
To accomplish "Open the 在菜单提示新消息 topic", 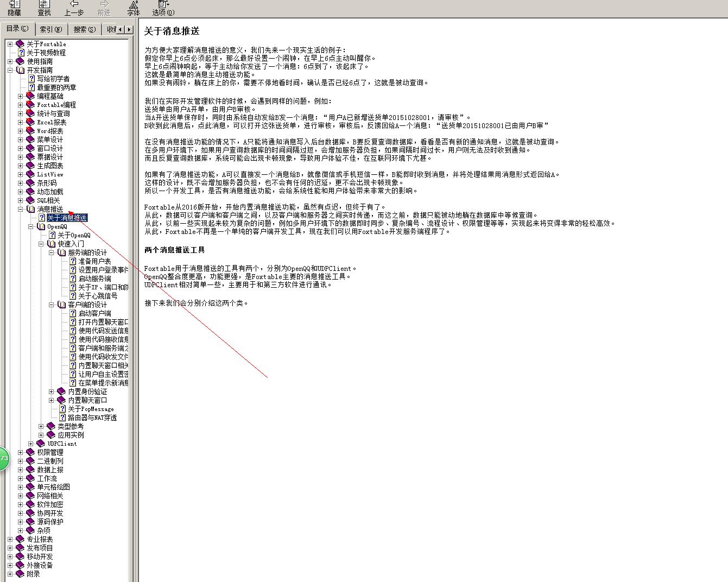I will click(103, 383).
